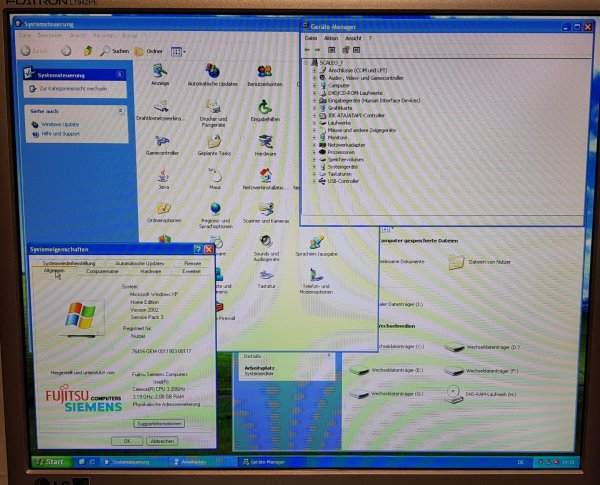Select DVD-RAM-Laufwerk (H:) drive
This screenshot has height=485, width=600.
click(481, 394)
